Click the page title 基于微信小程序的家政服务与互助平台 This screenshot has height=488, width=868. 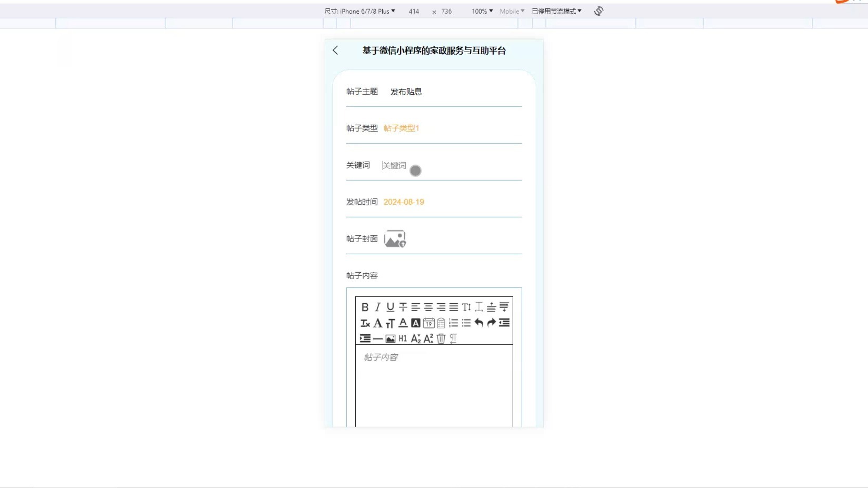[x=434, y=51]
